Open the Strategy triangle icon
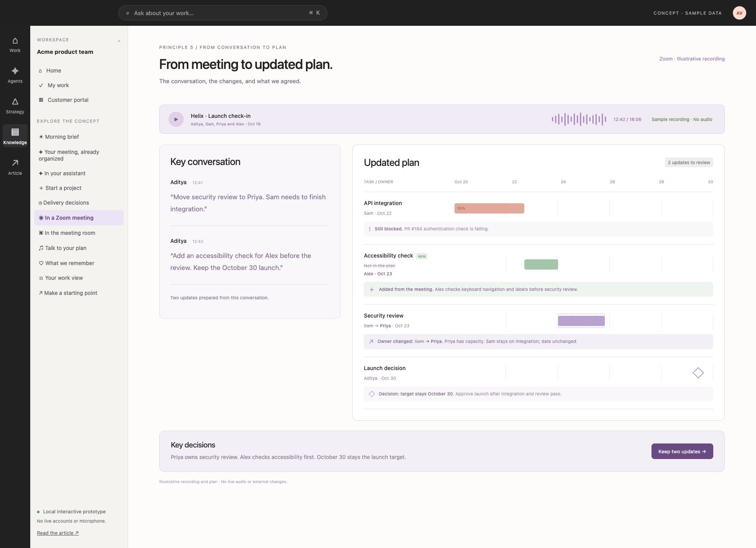This screenshot has width=756, height=548. click(15, 102)
